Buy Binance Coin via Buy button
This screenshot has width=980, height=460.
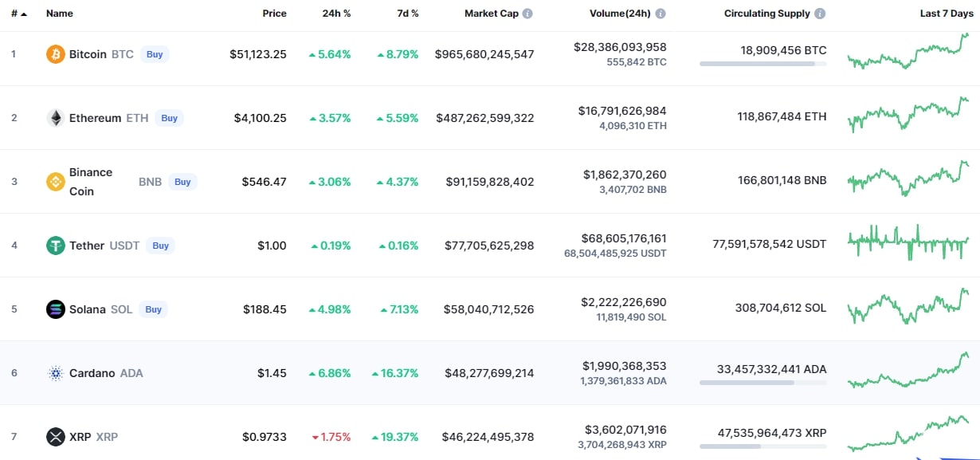[x=182, y=182]
